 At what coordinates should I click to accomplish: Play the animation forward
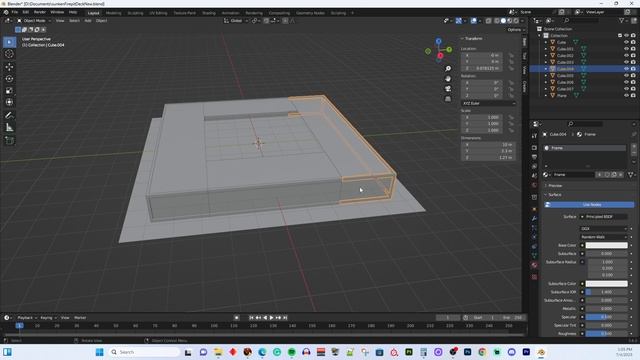271,318
